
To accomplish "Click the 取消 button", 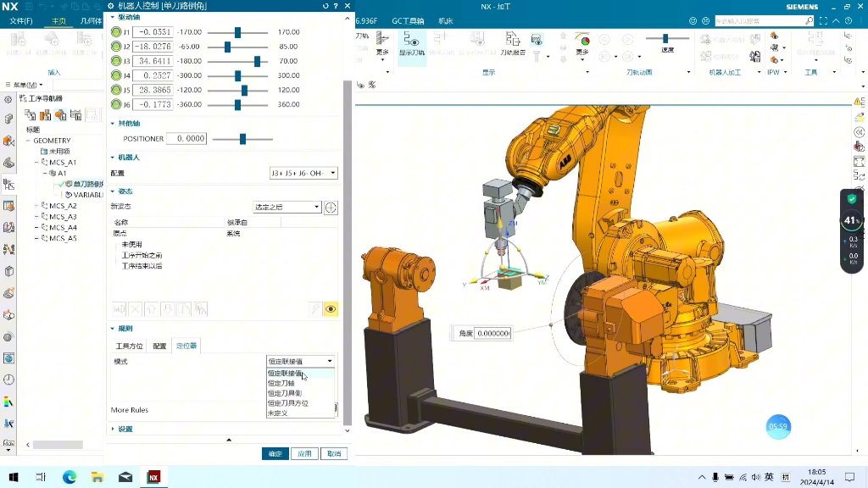I will 334,453.
